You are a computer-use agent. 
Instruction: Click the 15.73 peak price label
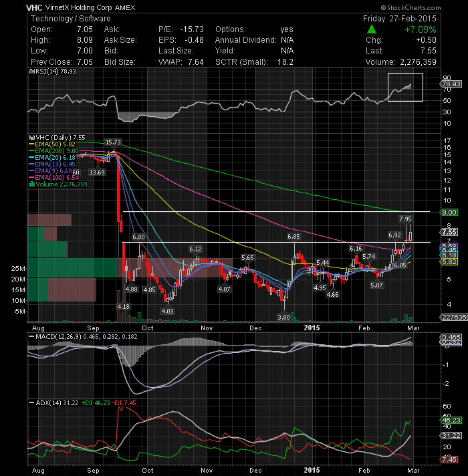[x=113, y=142]
